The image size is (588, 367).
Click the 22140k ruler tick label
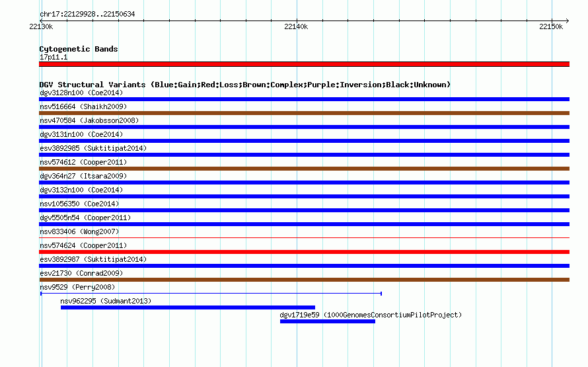coord(296,26)
